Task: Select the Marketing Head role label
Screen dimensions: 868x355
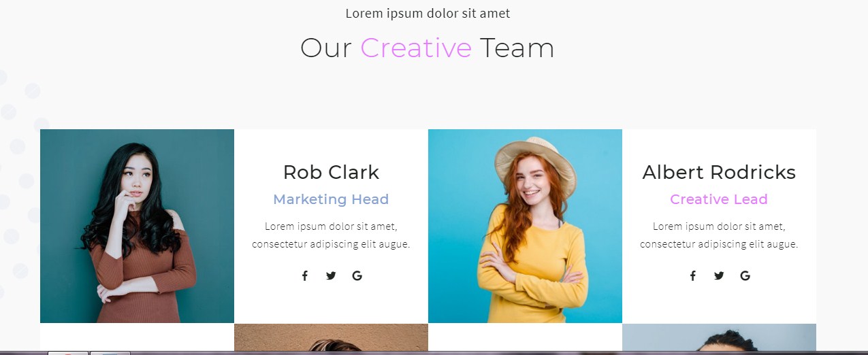Action: [331, 199]
